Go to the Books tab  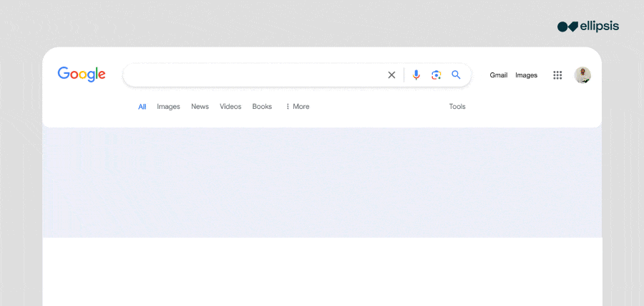point(262,107)
